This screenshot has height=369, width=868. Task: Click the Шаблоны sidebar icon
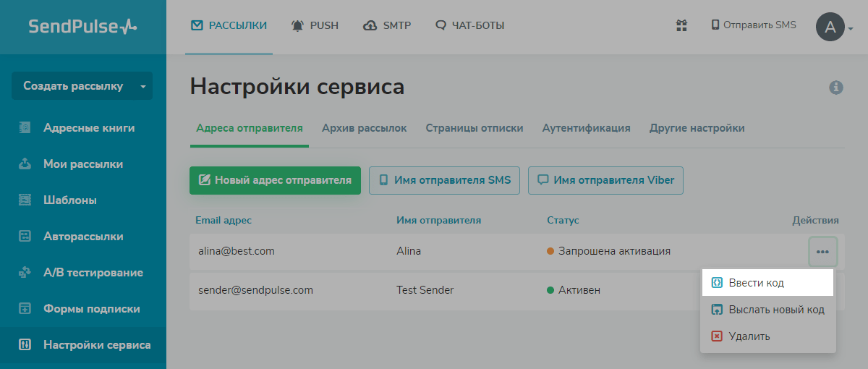point(25,200)
